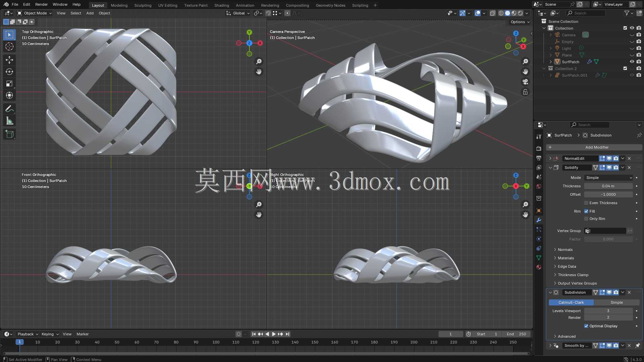Adjust the Solidify Thickness slider
The image size is (644, 362).
pyautogui.click(x=608, y=186)
